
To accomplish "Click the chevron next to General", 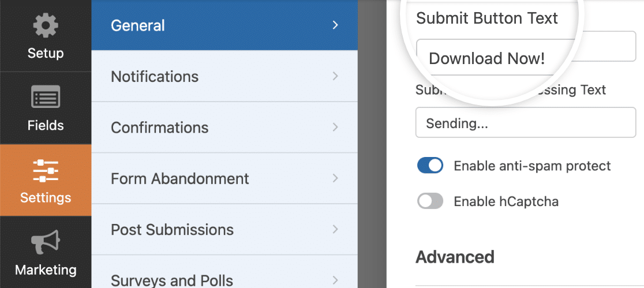I will pos(335,25).
